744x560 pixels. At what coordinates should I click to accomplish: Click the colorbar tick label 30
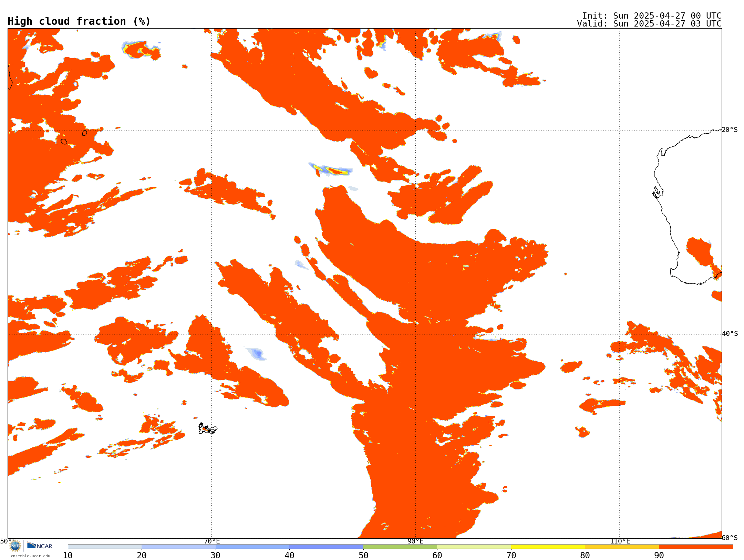pyautogui.click(x=216, y=555)
